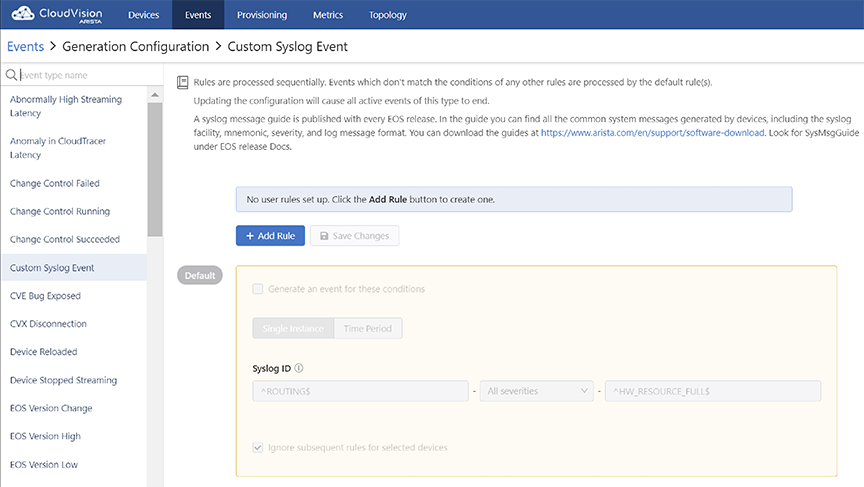
Task: Click the Events breadcrumb link
Action: 25,47
